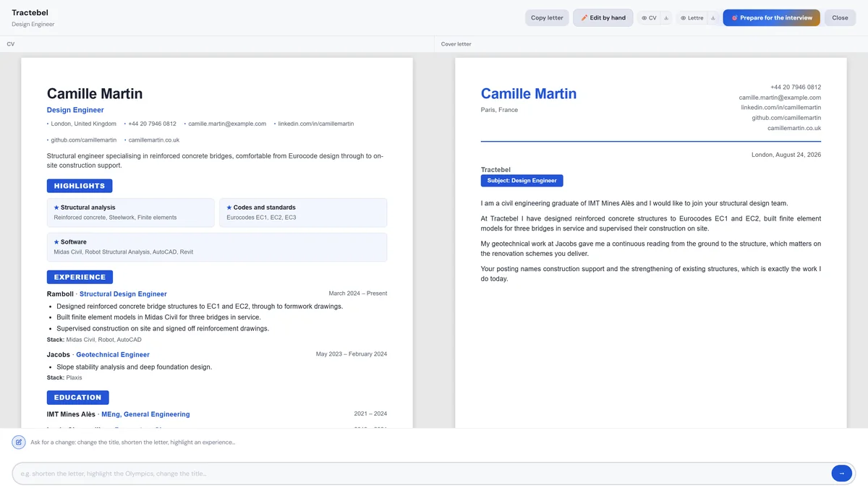Click camillemartin.co.uk in the CV
This screenshot has width=868, height=493.
154,140
